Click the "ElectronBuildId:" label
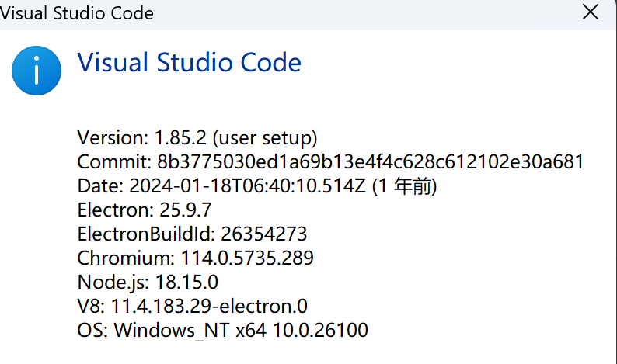The width and height of the screenshot is (617, 364). click(x=146, y=234)
